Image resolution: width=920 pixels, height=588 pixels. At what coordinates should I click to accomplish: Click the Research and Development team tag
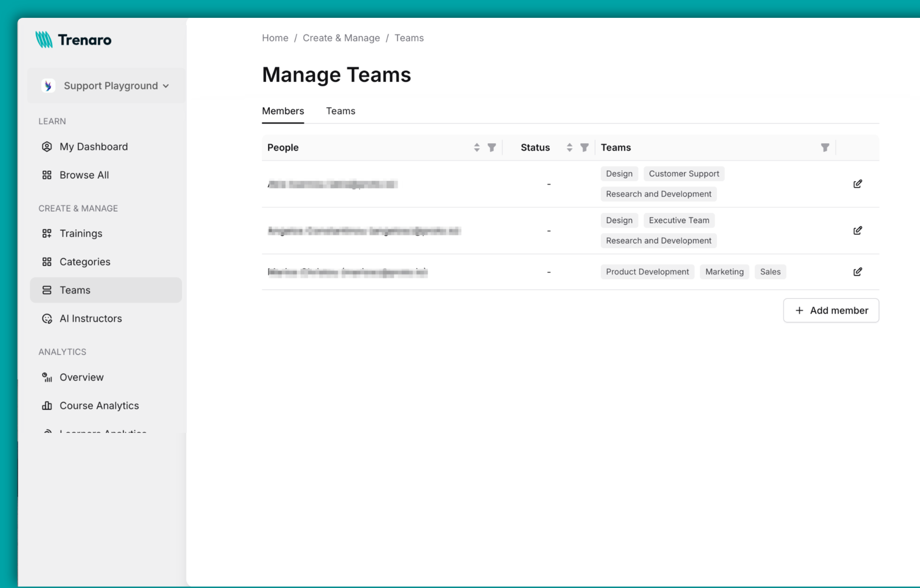tap(658, 194)
